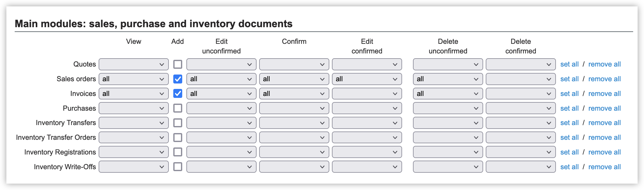Click 'set all' for Inventory Transfers row
Image resolution: width=644 pixels, height=190 pixels.
coord(569,123)
